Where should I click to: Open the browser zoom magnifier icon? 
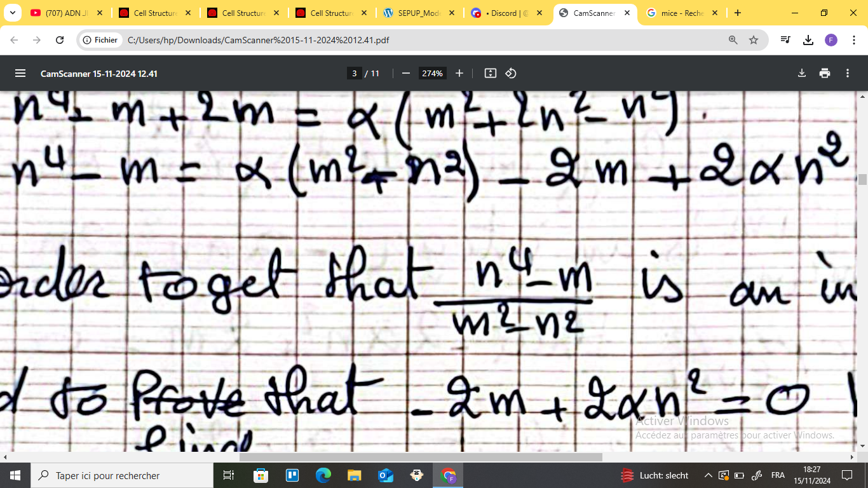(733, 40)
